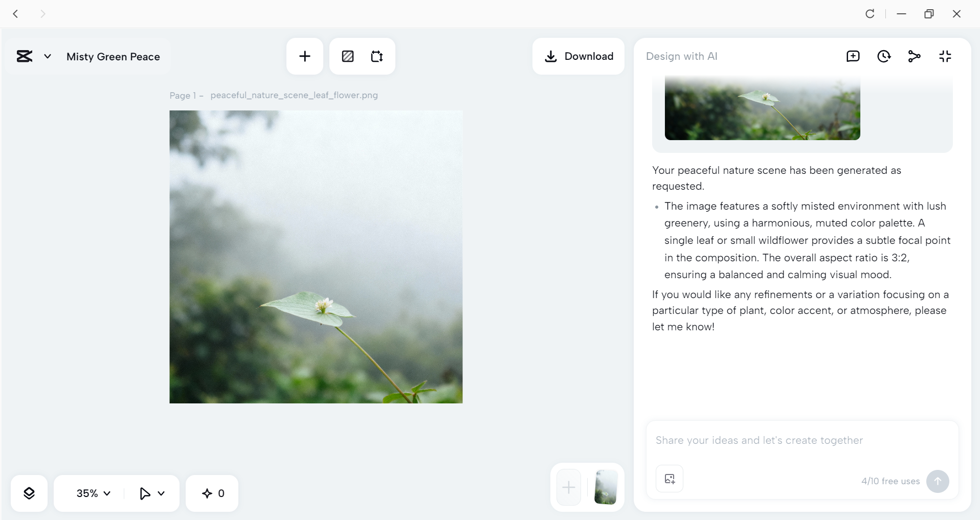Click the Download button
This screenshot has height=520, width=980.
(x=578, y=56)
